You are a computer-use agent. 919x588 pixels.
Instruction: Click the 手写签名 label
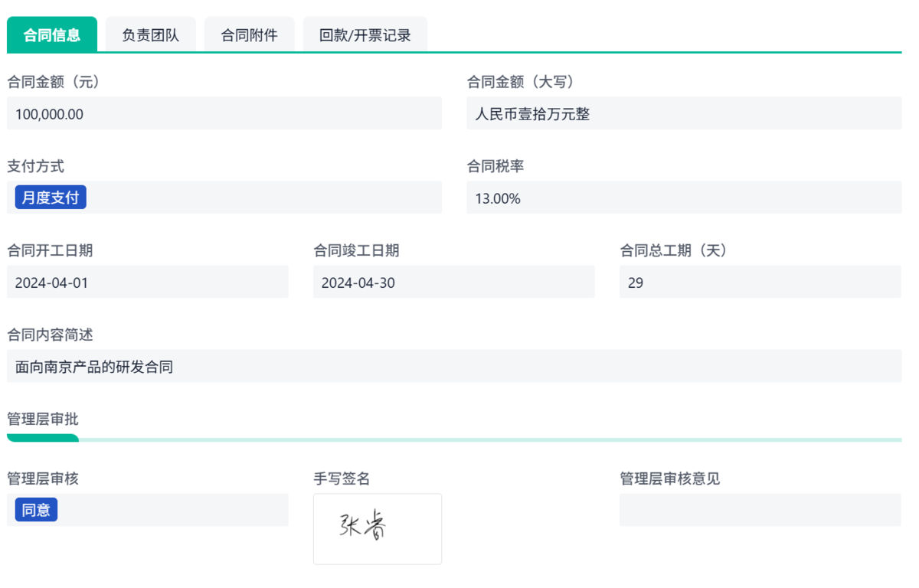click(342, 479)
